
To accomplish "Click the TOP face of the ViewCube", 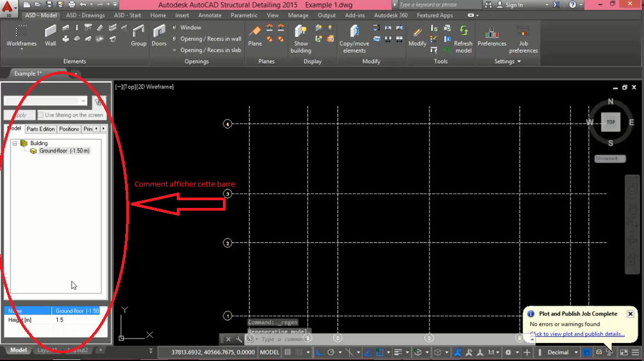I will point(611,122).
